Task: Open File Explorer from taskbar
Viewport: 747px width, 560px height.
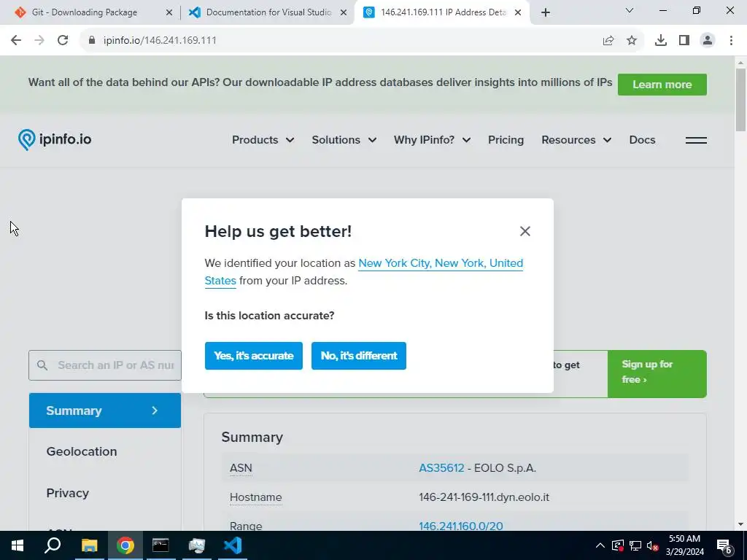Action: pos(89,545)
